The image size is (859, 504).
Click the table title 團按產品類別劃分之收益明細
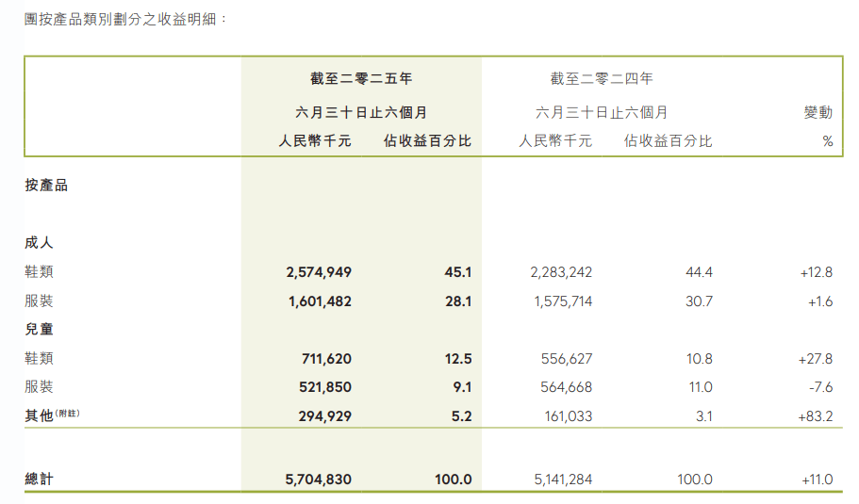click(125, 18)
